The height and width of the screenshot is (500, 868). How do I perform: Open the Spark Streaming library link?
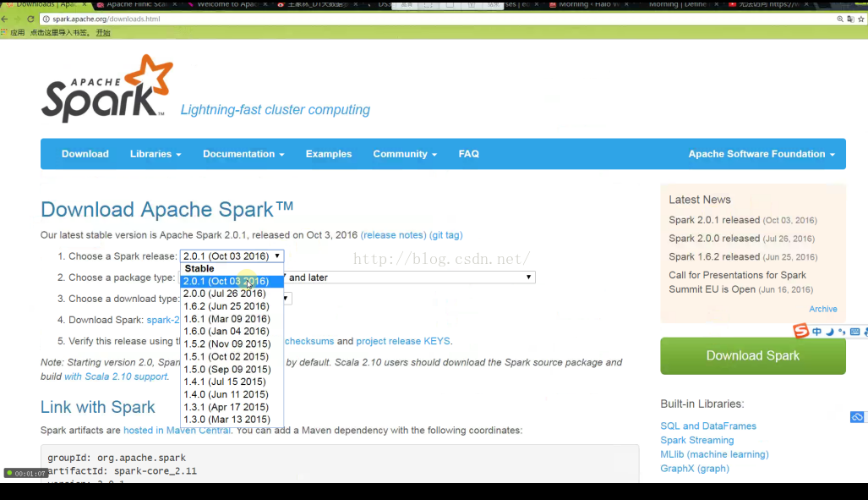pos(697,440)
